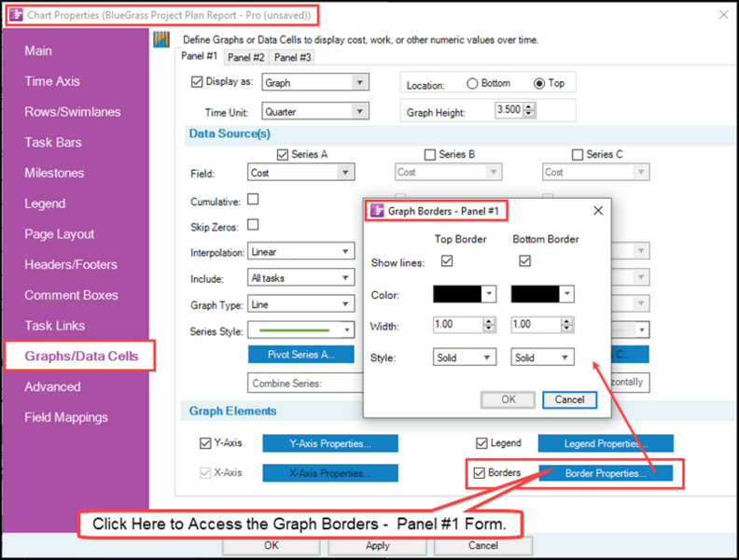The width and height of the screenshot is (739, 560).
Task: Switch to the Panel #2 tab
Action: point(246,58)
